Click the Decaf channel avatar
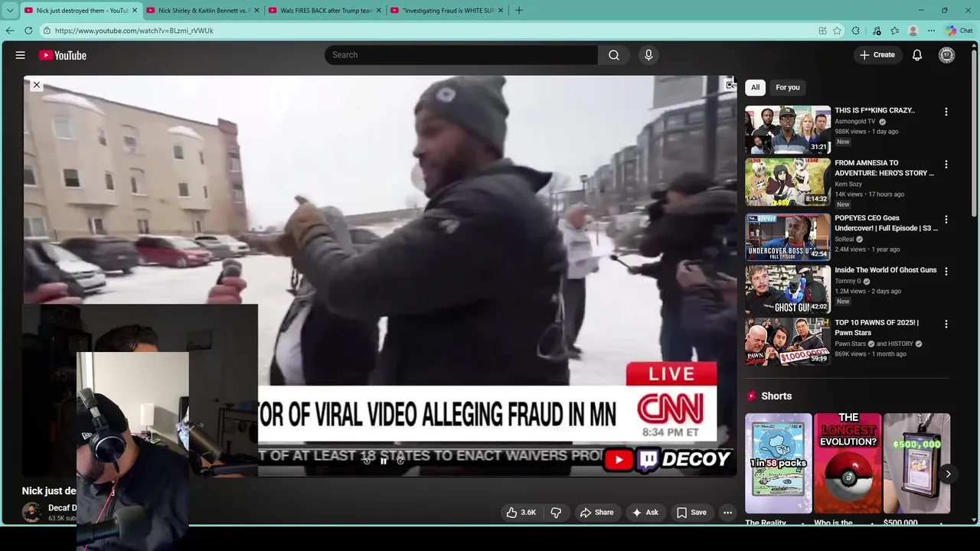This screenshot has height=551, width=980. tap(32, 513)
